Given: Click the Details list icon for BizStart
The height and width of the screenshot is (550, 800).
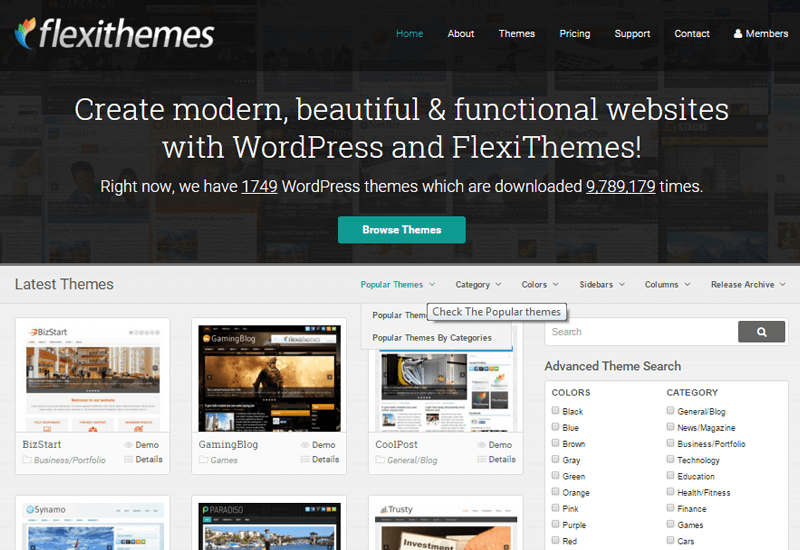Looking at the screenshot, I should [129, 459].
